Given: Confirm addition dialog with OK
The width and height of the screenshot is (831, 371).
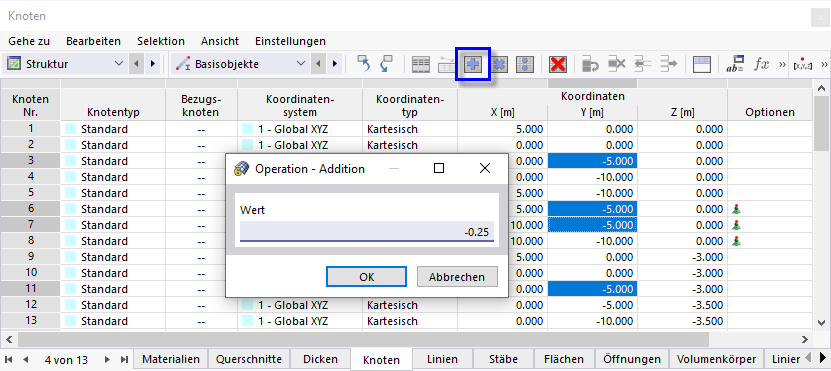Looking at the screenshot, I should (366, 277).
